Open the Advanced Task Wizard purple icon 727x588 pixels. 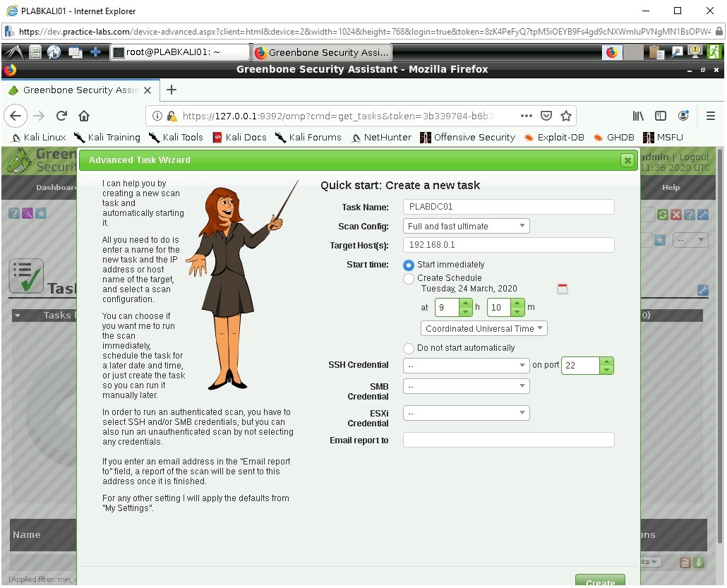pos(27,214)
